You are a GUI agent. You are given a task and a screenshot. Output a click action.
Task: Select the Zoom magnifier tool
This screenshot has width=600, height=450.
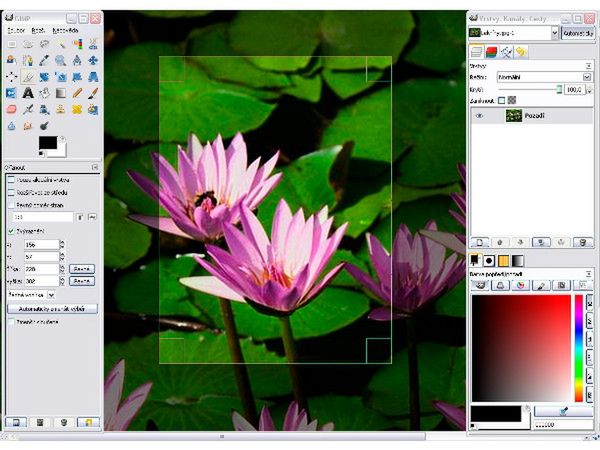click(60, 60)
